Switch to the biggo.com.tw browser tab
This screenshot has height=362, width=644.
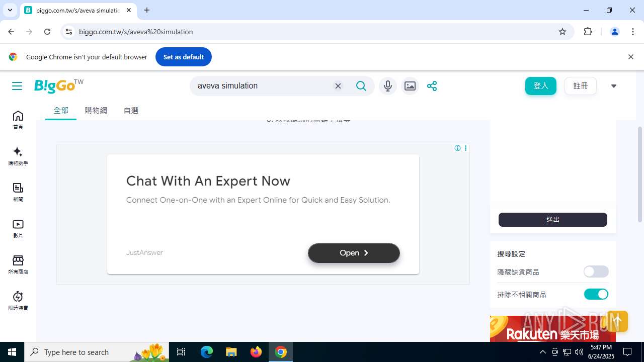[78, 10]
